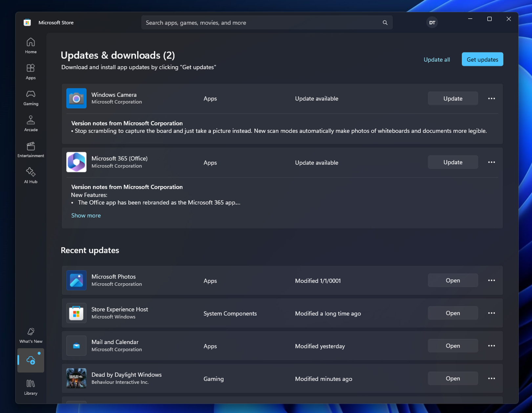The image size is (532, 413).
Task: Open the Library section in sidebar
Action: 31,387
